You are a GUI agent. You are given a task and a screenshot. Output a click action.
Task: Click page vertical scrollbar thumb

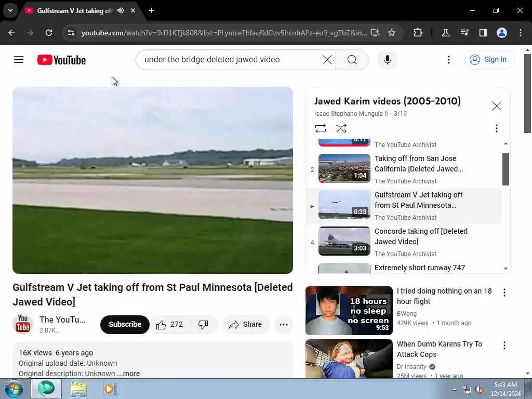(528, 94)
